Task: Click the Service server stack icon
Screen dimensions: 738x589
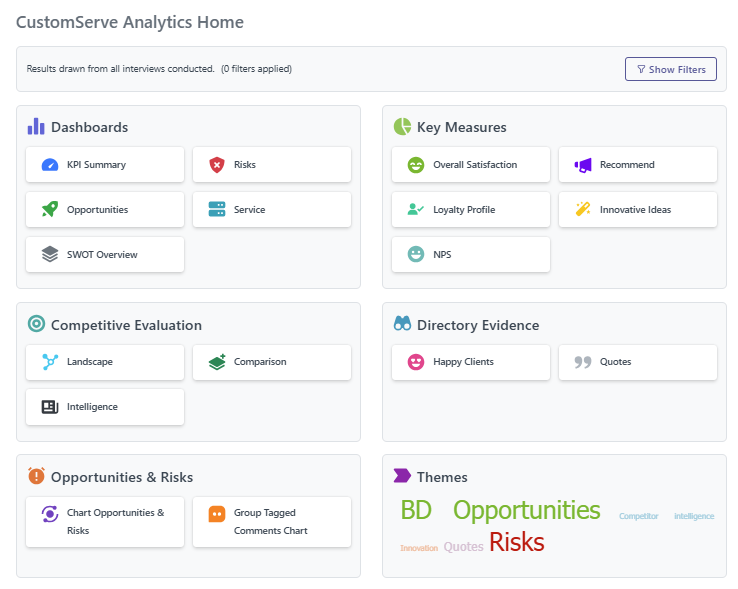Action: [217, 210]
